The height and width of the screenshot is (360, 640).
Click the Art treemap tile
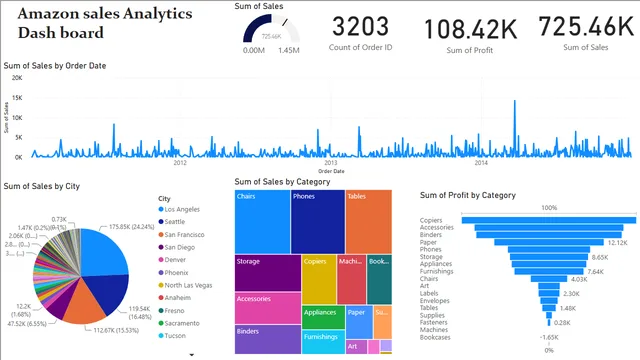(356, 347)
